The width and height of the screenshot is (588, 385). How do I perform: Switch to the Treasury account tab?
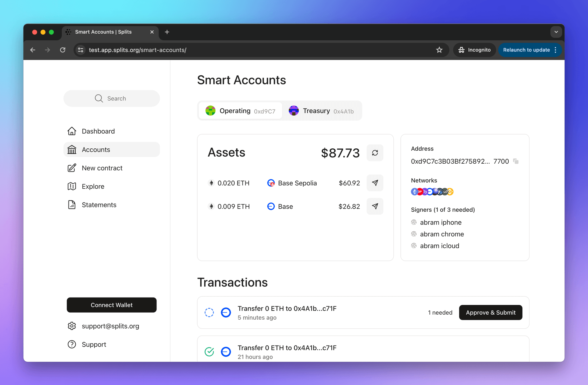pyautogui.click(x=323, y=111)
